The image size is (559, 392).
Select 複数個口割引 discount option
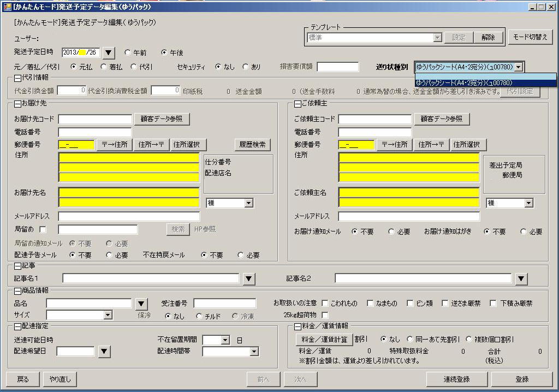(469, 339)
